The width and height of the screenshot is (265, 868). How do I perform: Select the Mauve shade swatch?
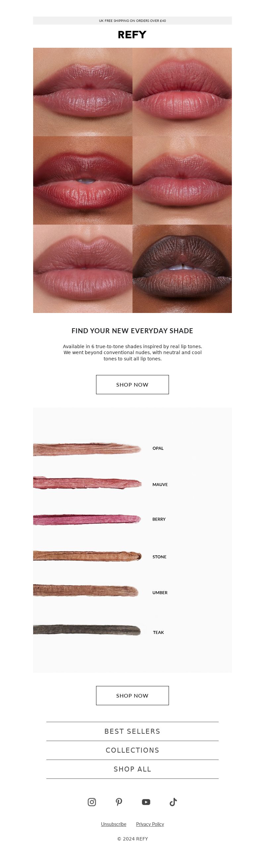[x=87, y=483]
